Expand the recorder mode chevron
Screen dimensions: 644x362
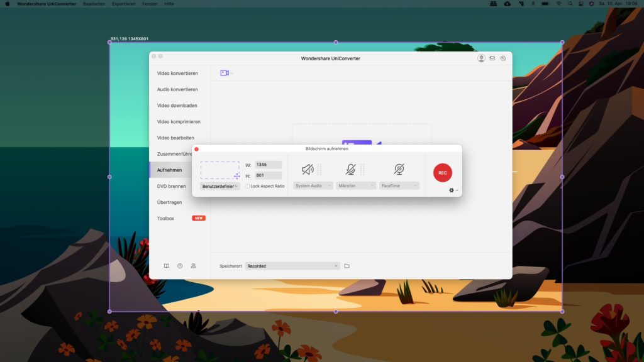pos(232,74)
